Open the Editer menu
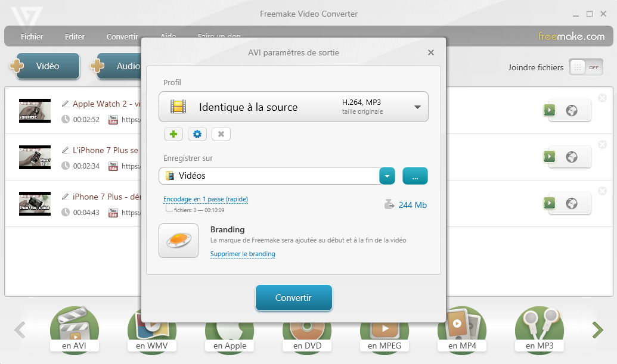The height and width of the screenshot is (364, 617). tap(75, 36)
